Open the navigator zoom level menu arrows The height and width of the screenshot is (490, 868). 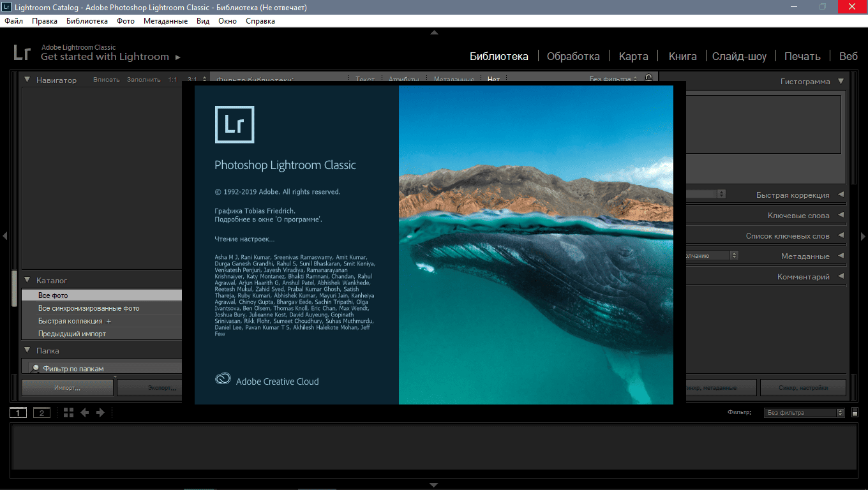point(204,80)
